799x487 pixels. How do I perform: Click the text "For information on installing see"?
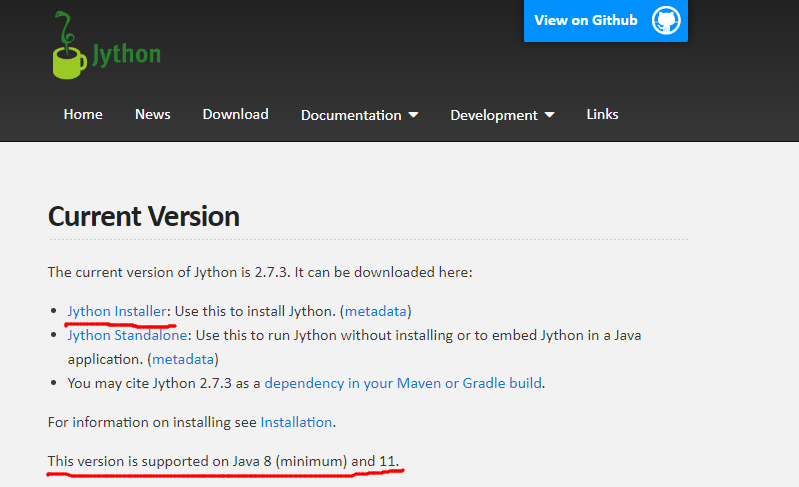click(152, 422)
